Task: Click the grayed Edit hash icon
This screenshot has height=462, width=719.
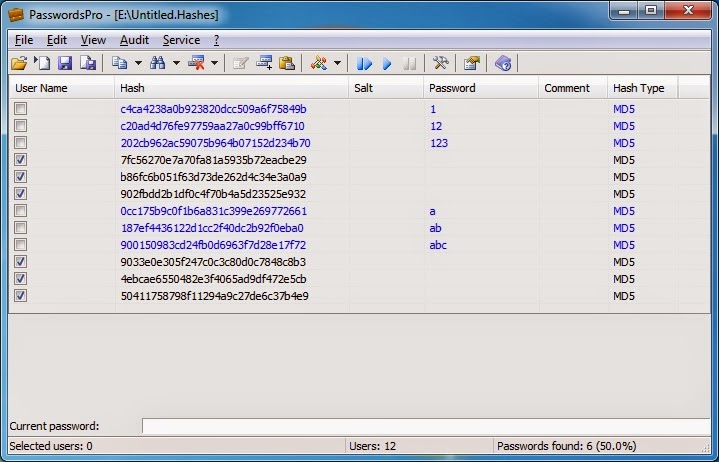Action: tap(241, 63)
